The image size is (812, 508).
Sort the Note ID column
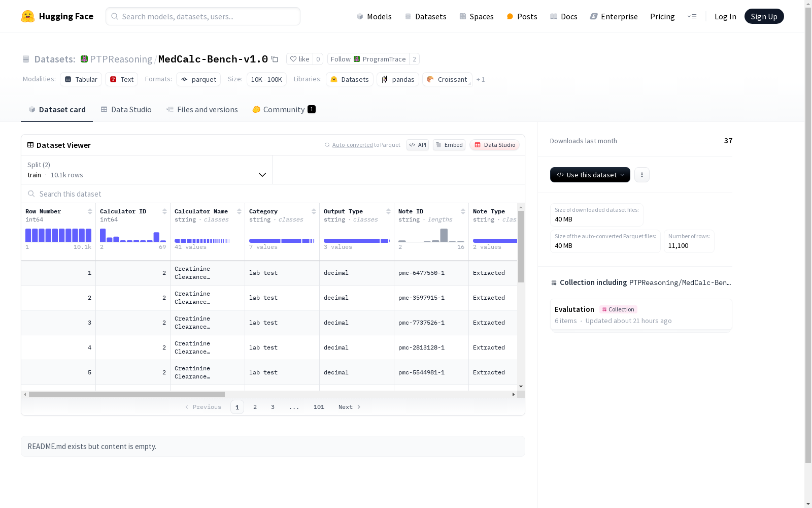click(463, 211)
